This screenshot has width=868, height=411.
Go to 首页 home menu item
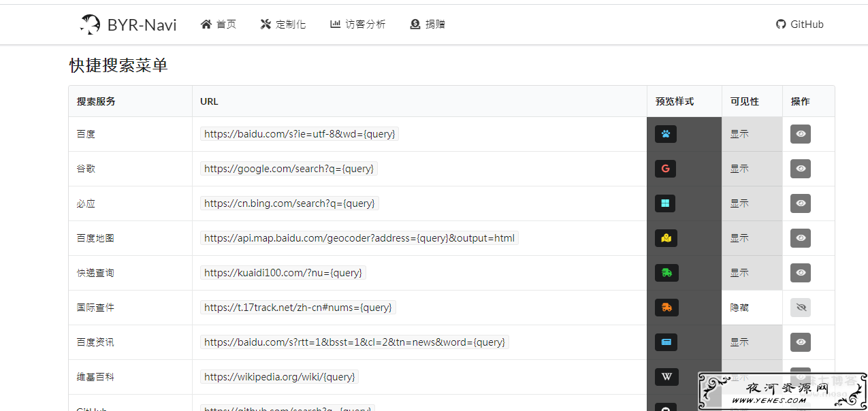(x=219, y=24)
